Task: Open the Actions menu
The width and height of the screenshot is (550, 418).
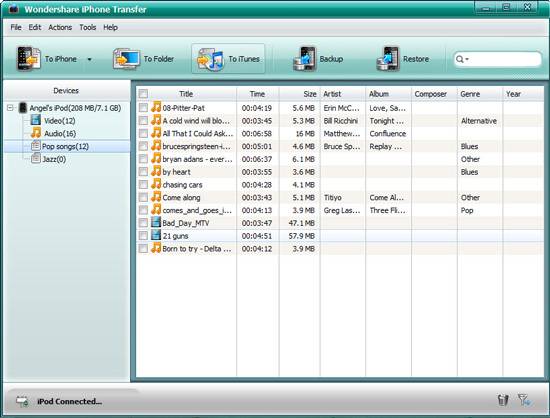Action: click(60, 27)
